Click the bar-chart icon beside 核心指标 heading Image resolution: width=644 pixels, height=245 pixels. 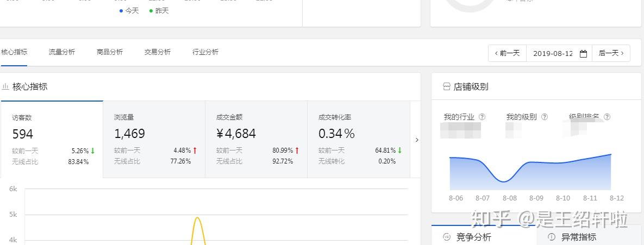pos(5,86)
